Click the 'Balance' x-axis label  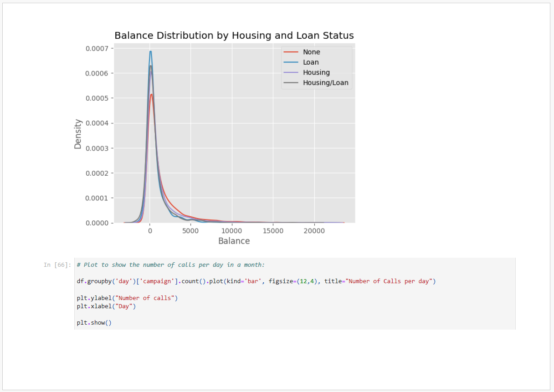click(x=234, y=241)
